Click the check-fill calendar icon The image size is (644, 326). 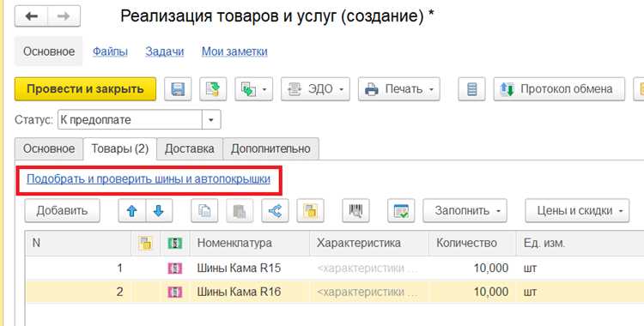[401, 211]
